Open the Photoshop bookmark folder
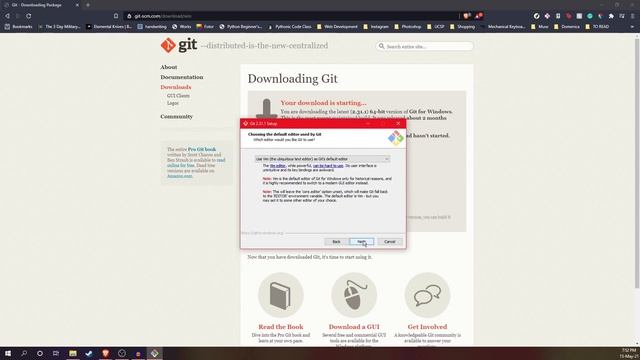Viewport: 640px width, 360px height. pyautogui.click(x=407, y=27)
